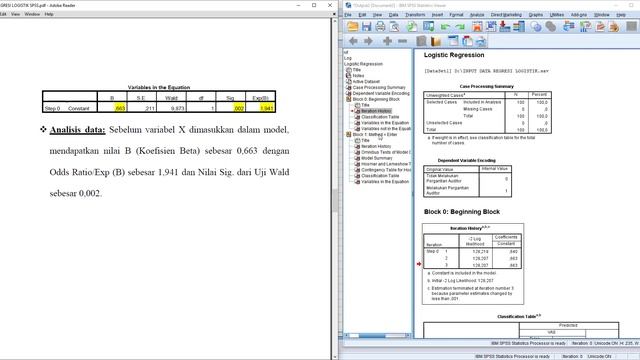The width and height of the screenshot is (640, 360).
Task: Click the closed book Hide icon
Action: [x=421, y=41]
